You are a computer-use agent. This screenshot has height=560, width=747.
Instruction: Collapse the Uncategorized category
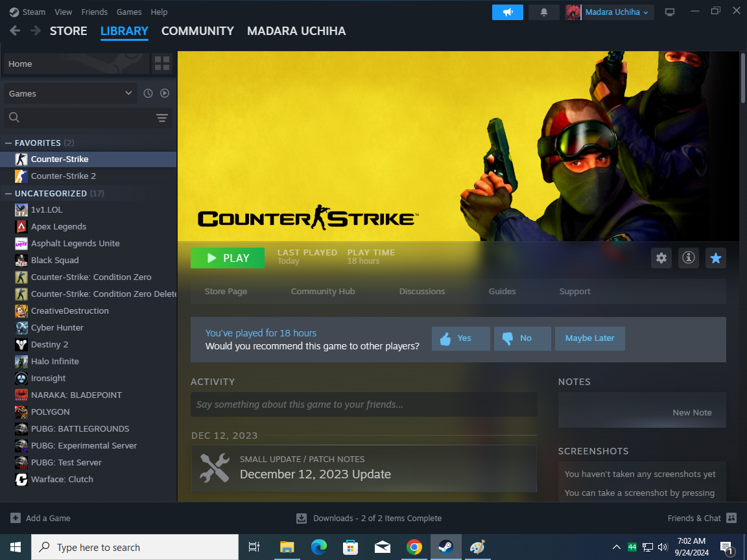(8, 193)
